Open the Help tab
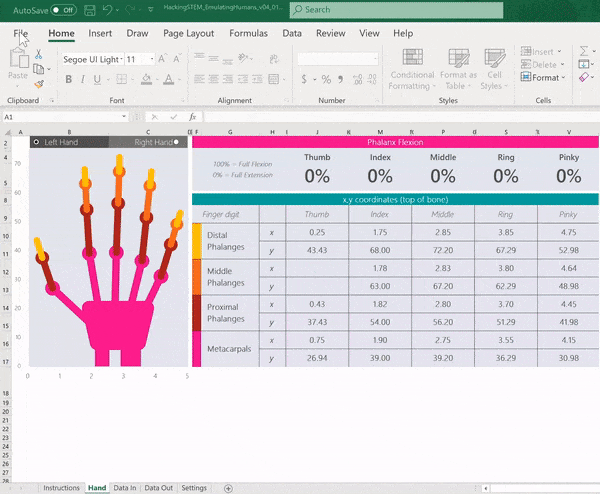The width and height of the screenshot is (600, 494). [403, 33]
